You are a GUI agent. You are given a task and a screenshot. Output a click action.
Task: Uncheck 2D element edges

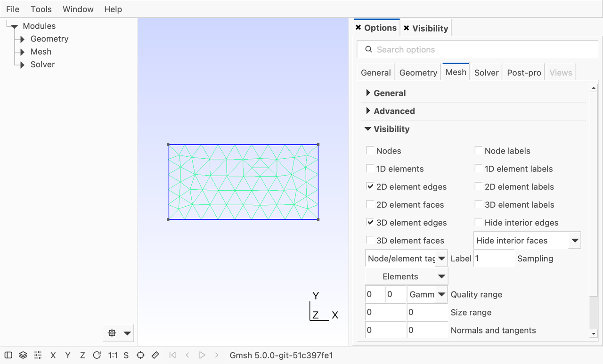(x=370, y=186)
